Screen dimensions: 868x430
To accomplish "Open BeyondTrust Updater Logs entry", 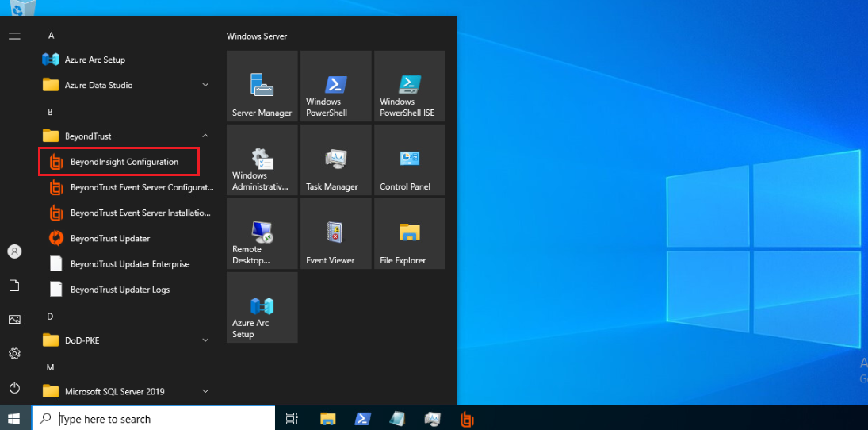I will [x=127, y=290].
